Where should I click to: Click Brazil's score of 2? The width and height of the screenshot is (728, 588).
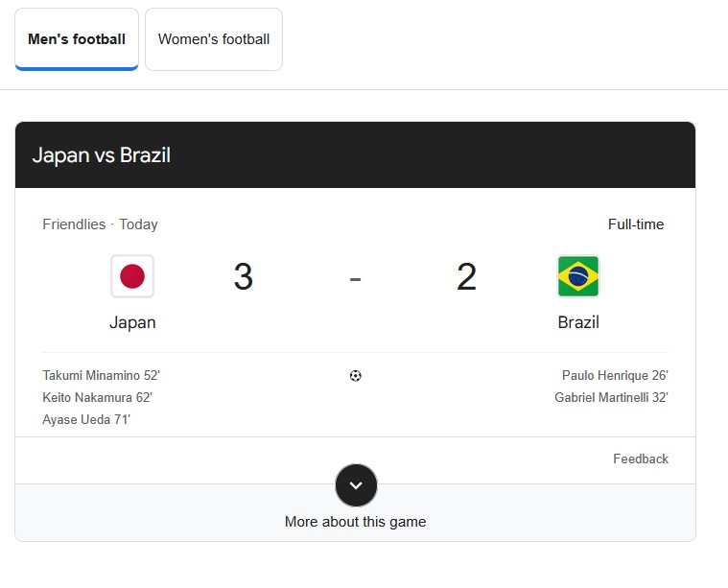(466, 277)
